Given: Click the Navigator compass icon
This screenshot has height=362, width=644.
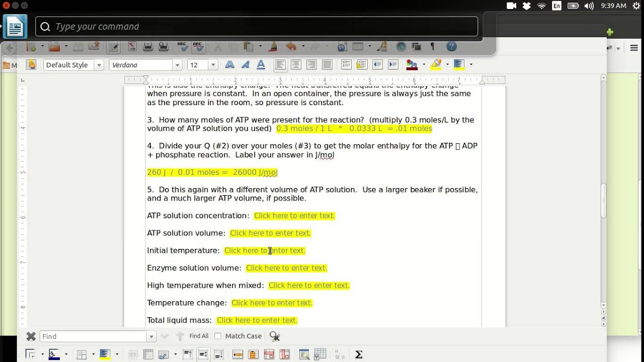Looking at the screenshot, I should tap(401, 47).
